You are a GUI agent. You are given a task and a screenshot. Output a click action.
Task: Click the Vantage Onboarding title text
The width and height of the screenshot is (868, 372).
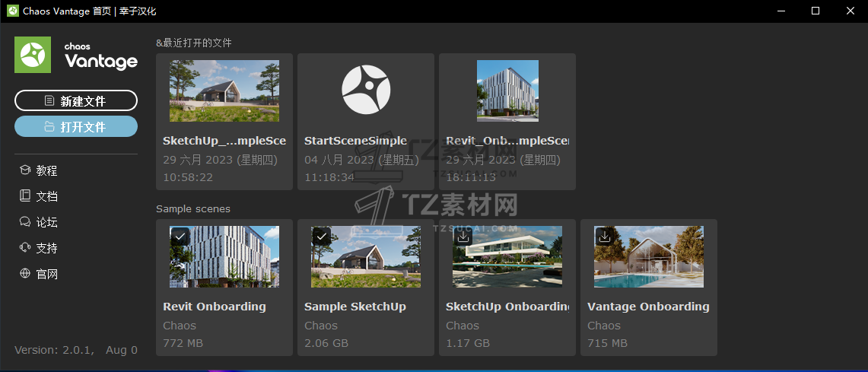648,306
